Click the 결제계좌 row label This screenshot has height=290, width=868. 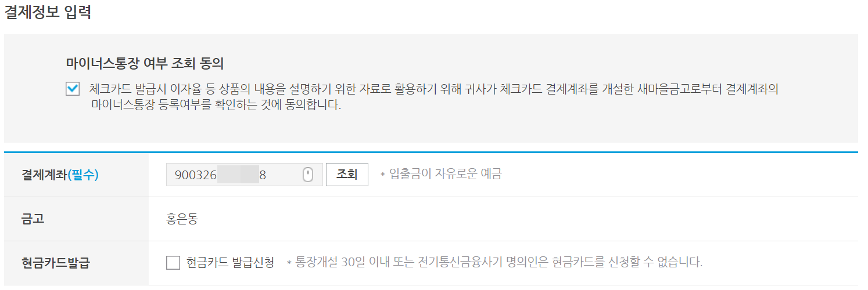pyautogui.click(x=60, y=175)
